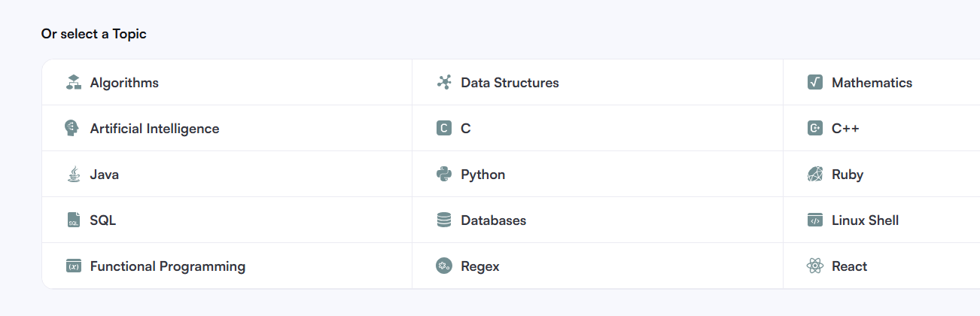Go to the Functional Programming topic
Screen dimensions: 980x316
tap(167, 266)
